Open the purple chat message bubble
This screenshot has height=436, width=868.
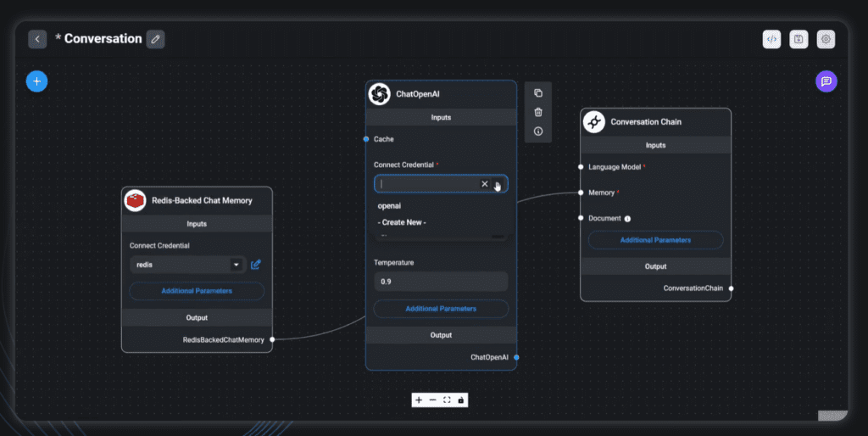(826, 81)
